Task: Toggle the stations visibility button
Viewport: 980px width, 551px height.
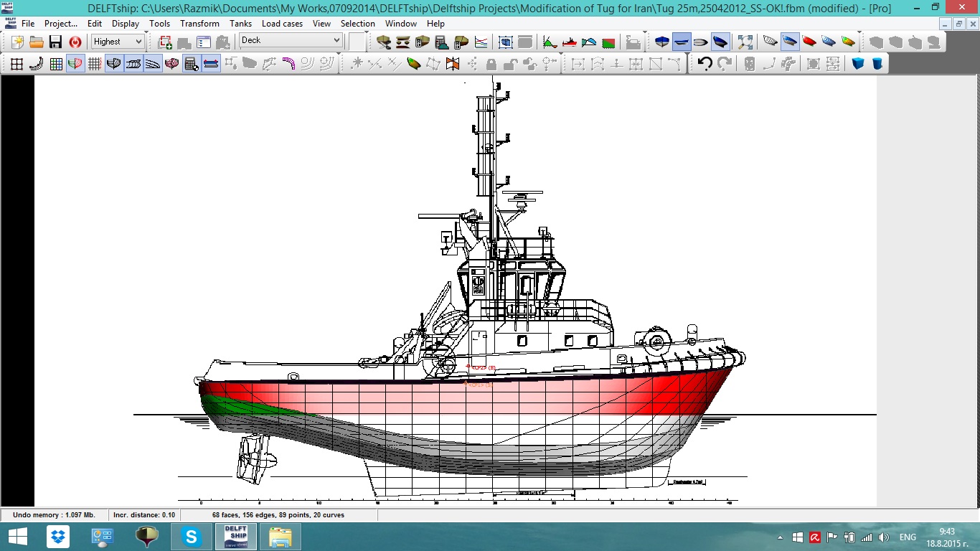Action: (x=113, y=64)
